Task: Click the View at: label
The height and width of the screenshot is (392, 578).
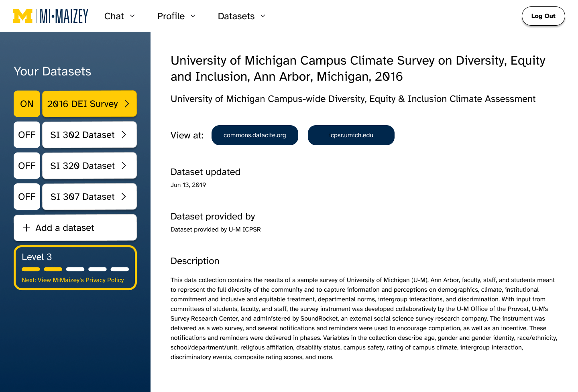Action: pyautogui.click(x=187, y=135)
